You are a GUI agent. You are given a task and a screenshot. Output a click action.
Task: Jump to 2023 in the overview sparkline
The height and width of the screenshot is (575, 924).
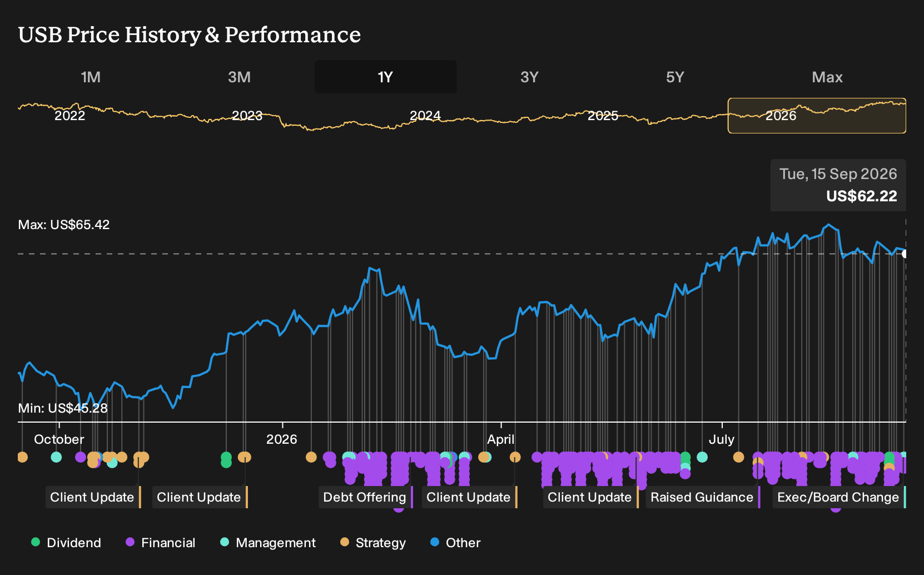tap(247, 116)
